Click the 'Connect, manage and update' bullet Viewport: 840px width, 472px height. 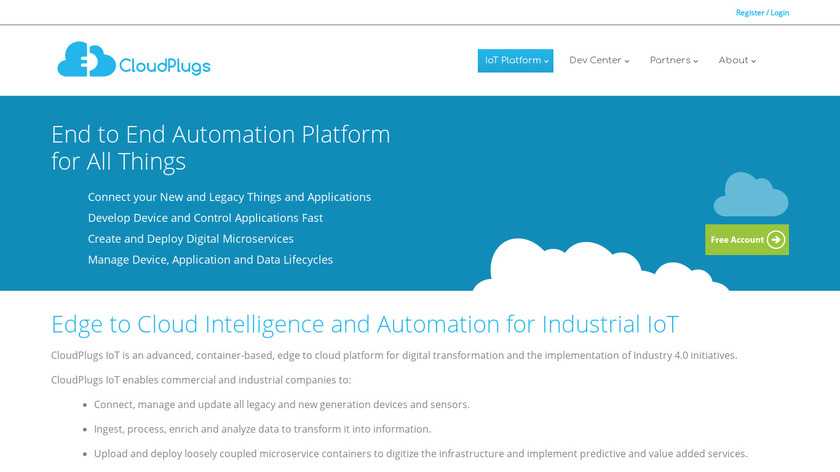pyautogui.click(x=282, y=404)
